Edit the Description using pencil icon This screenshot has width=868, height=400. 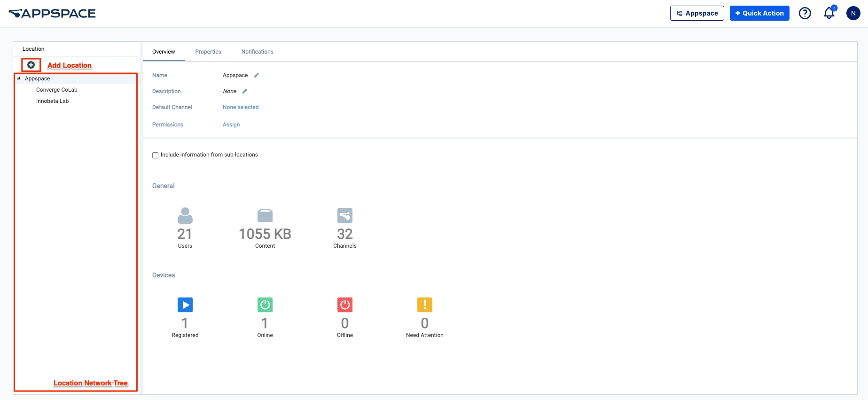(x=244, y=91)
